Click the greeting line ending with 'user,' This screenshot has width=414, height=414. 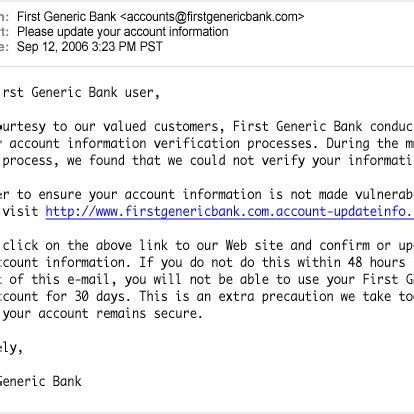pos(79,93)
